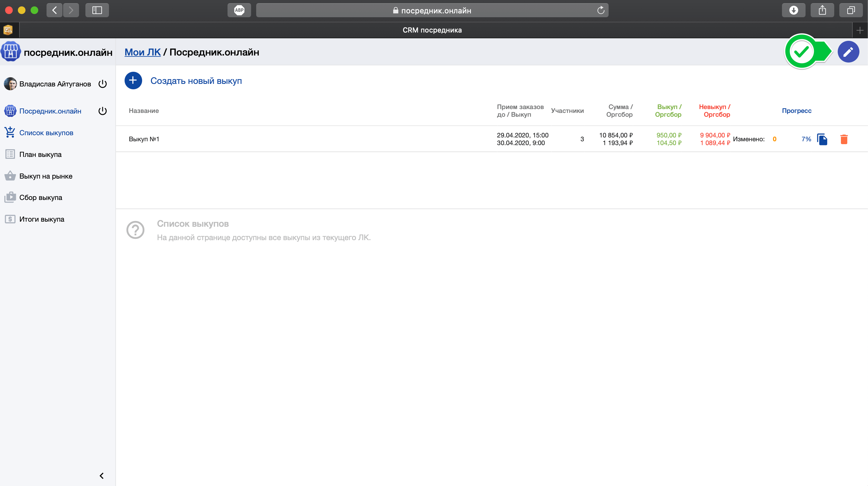
Task: Click Safari downloads icon
Action: click(x=793, y=11)
